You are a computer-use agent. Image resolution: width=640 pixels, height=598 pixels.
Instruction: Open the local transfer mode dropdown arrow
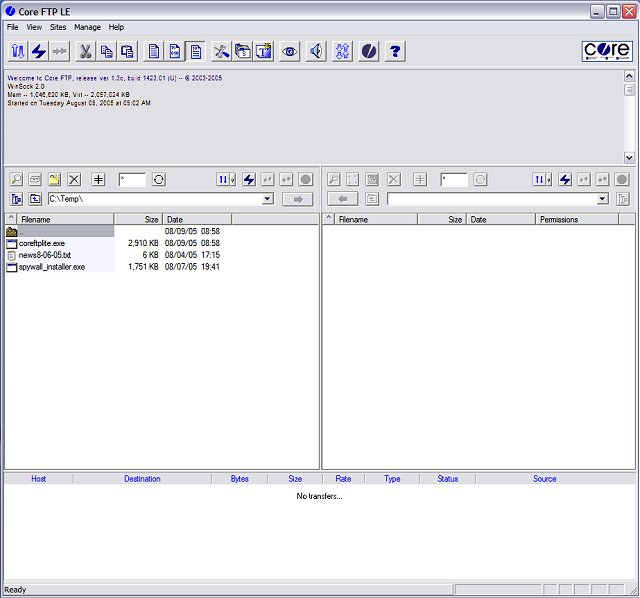coord(233,179)
